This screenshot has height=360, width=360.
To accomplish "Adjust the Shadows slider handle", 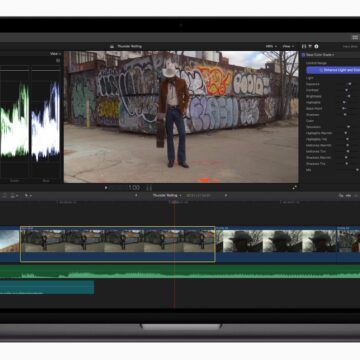I will point(345,114).
